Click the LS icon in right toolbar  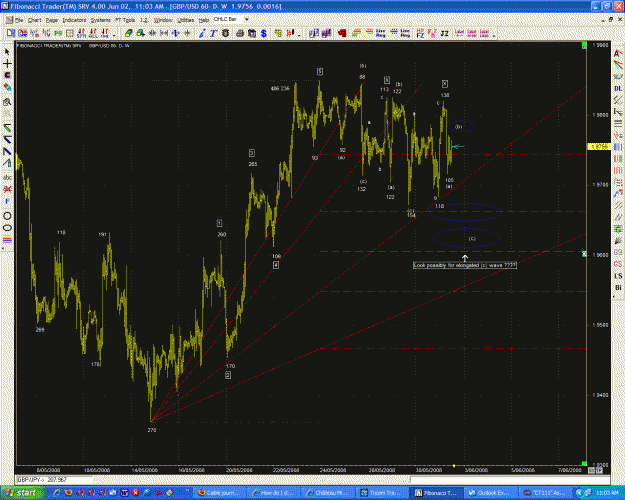point(618,276)
